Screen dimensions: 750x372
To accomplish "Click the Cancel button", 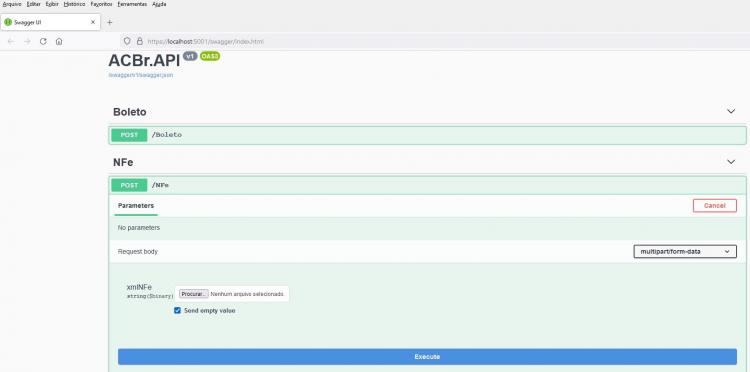I will tap(715, 206).
